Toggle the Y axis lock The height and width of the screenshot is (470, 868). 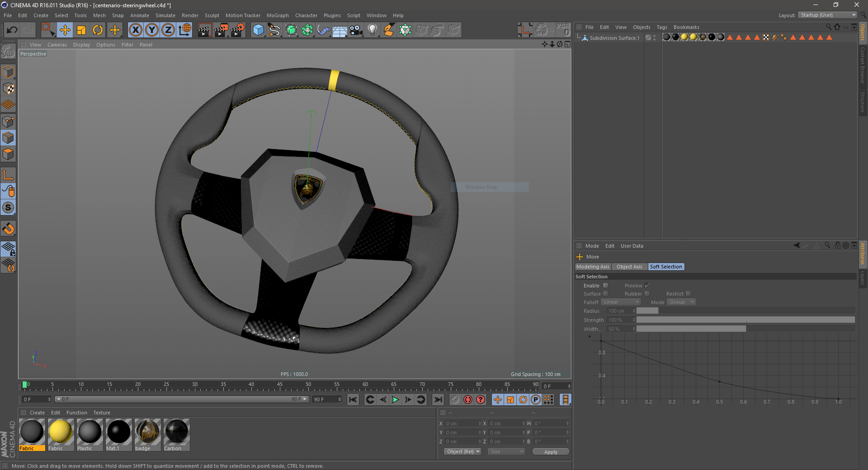click(x=152, y=30)
